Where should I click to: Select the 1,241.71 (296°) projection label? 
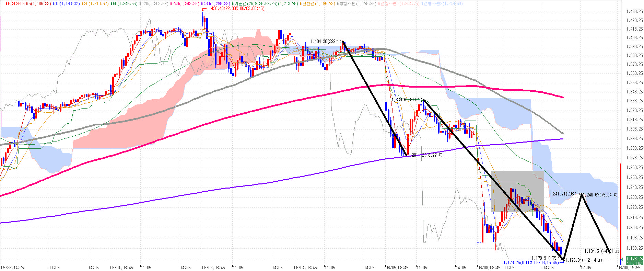pos(564,194)
